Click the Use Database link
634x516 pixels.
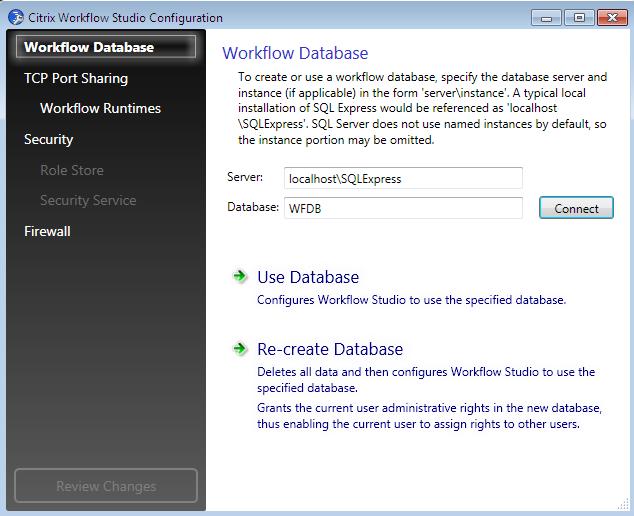[x=308, y=277]
